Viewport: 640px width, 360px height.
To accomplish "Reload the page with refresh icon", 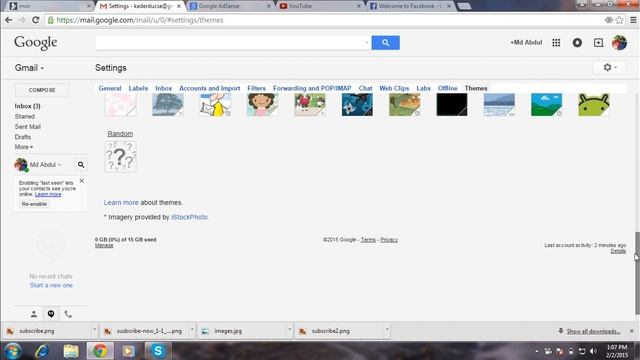I will [36, 20].
